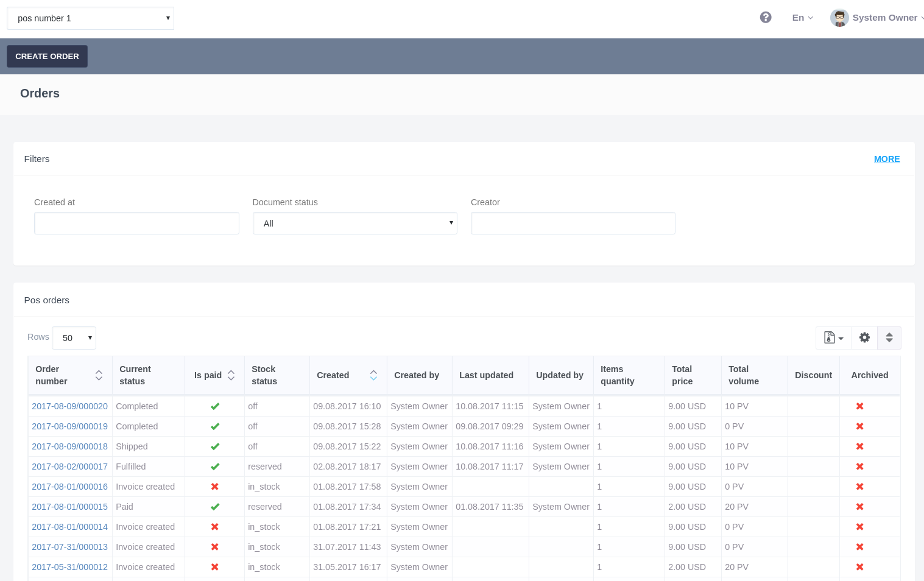Image resolution: width=924 pixels, height=581 pixels.
Task: Click Archived red cross for order 000019
Action: click(x=859, y=427)
